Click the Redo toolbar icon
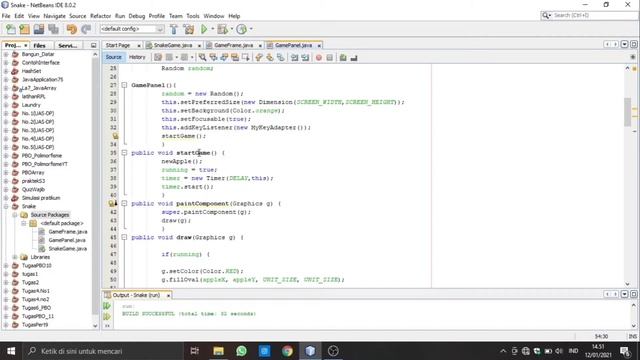The width and height of the screenshot is (640, 360). pyautogui.click(x=86, y=29)
